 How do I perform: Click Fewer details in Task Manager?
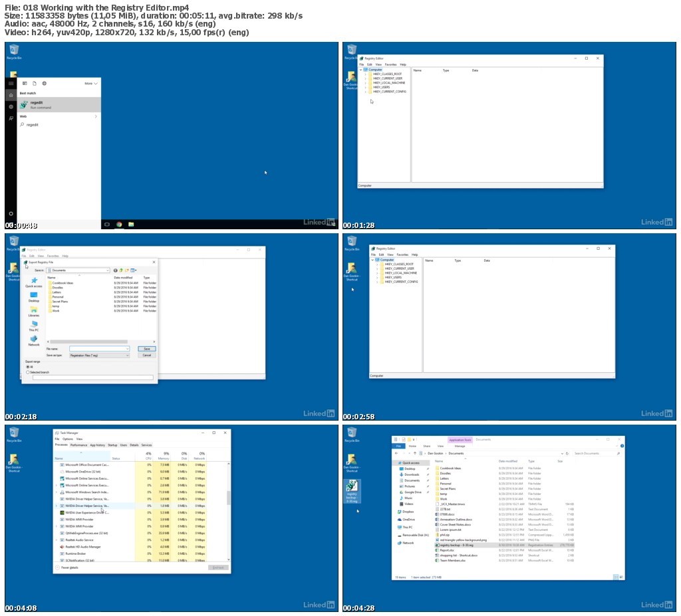pyautogui.click(x=67, y=567)
